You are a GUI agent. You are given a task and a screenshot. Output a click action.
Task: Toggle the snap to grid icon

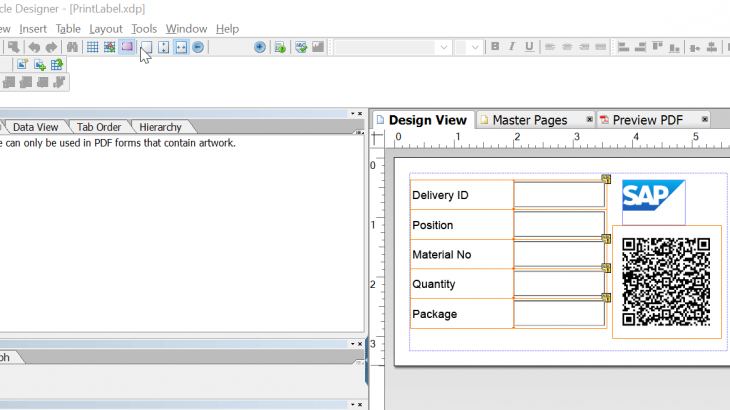coord(109,47)
